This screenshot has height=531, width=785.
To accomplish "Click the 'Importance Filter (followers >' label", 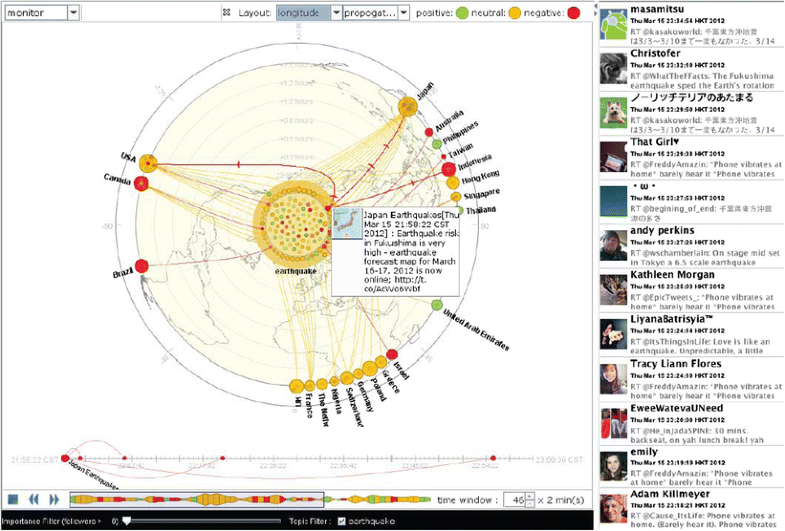I will [x=51, y=521].
